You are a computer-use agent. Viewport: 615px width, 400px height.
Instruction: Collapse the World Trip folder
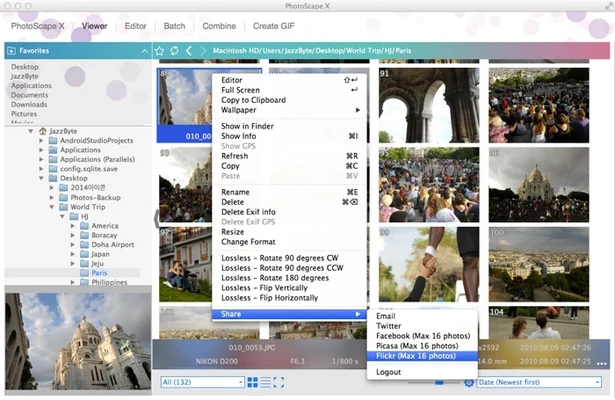tap(52, 207)
